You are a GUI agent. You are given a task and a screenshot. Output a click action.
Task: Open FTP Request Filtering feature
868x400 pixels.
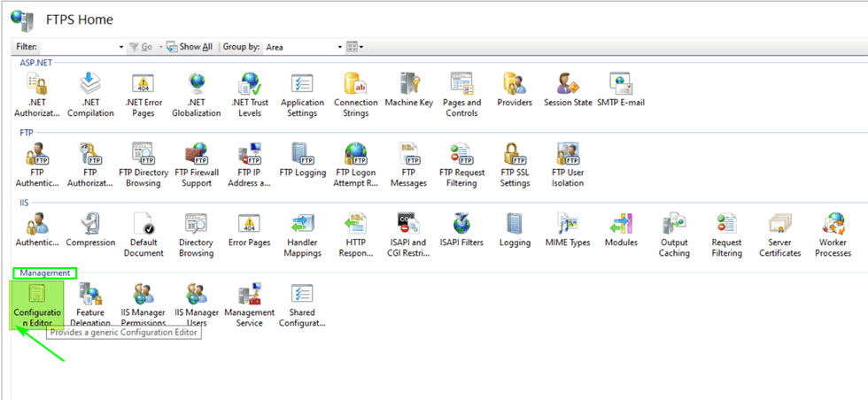point(461,165)
